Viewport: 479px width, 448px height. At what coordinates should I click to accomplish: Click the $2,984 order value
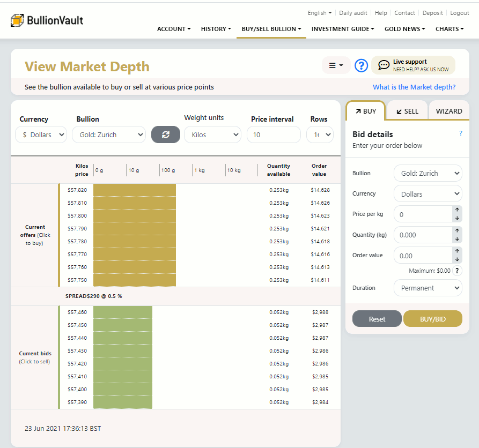click(x=320, y=402)
